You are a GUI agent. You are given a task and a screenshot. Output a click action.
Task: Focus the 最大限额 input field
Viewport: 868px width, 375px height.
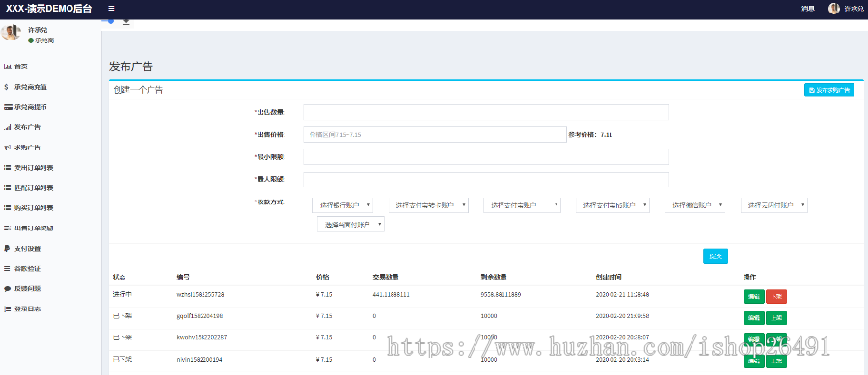click(x=486, y=179)
